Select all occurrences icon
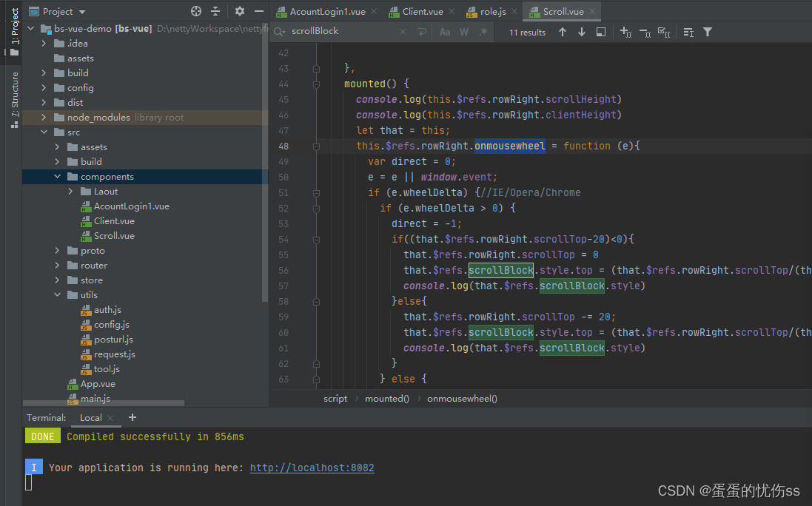The image size is (812, 506). tap(664, 32)
